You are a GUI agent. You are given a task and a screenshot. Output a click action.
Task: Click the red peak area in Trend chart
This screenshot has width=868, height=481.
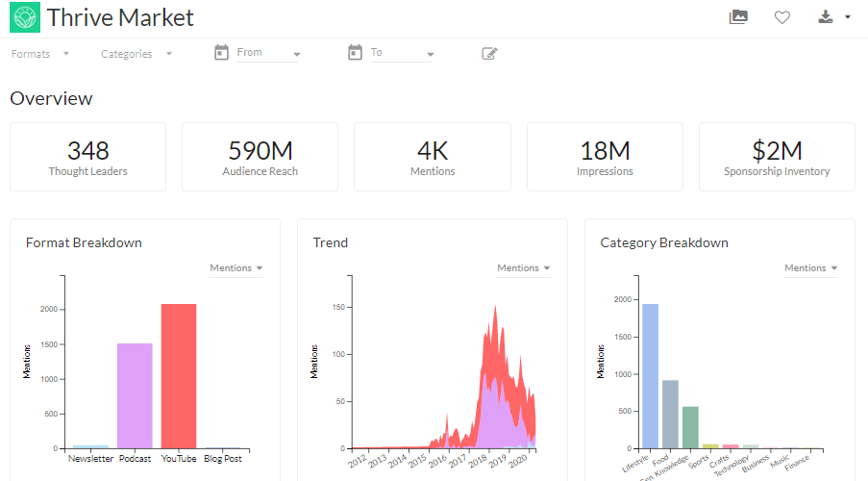(x=494, y=343)
